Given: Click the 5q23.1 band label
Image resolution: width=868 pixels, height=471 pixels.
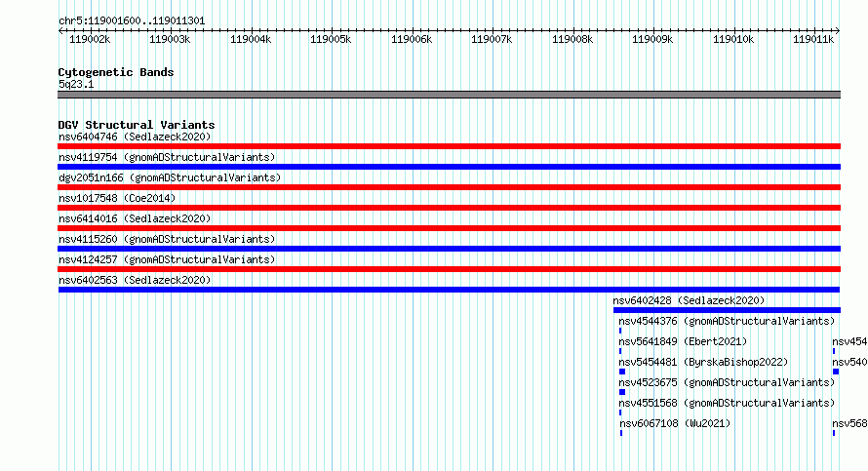Looking at the screenshot, I should [76, 84].
